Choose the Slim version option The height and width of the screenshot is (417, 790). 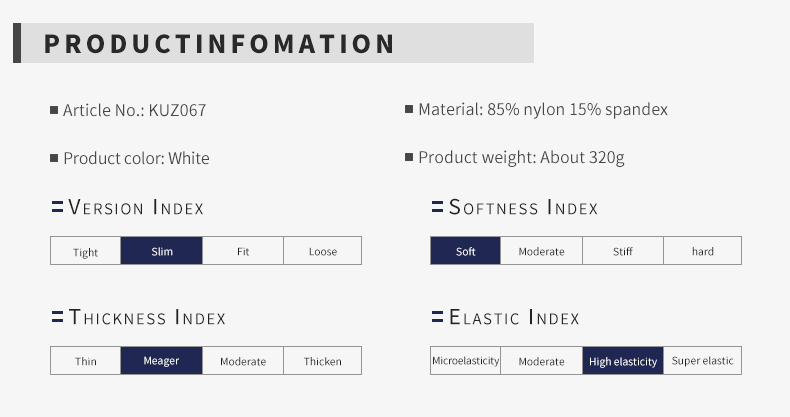[162, 251]
